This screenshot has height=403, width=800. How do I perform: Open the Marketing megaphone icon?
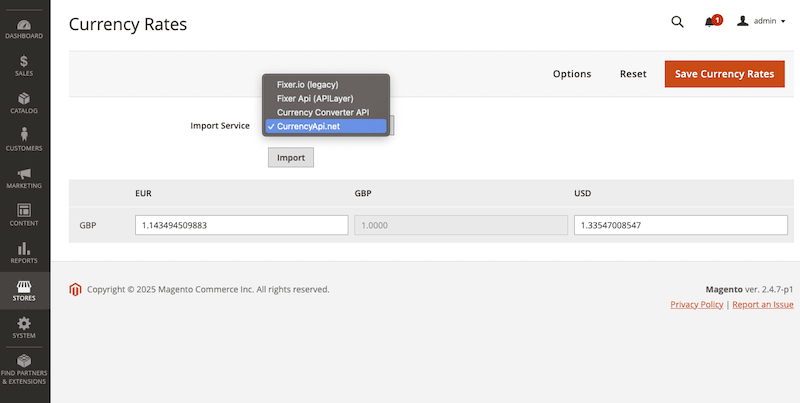tap(24, 178)
